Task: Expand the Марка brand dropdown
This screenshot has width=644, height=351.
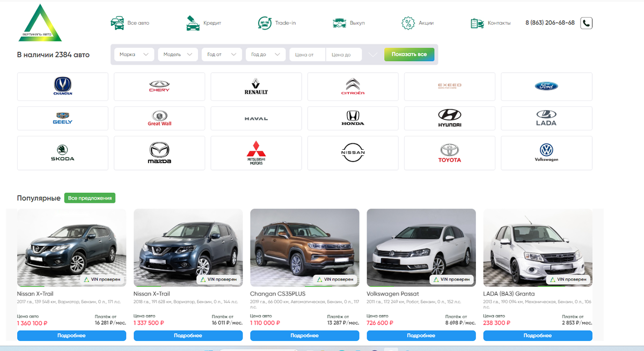Action: pyautogui.click(x=134, y=54)
